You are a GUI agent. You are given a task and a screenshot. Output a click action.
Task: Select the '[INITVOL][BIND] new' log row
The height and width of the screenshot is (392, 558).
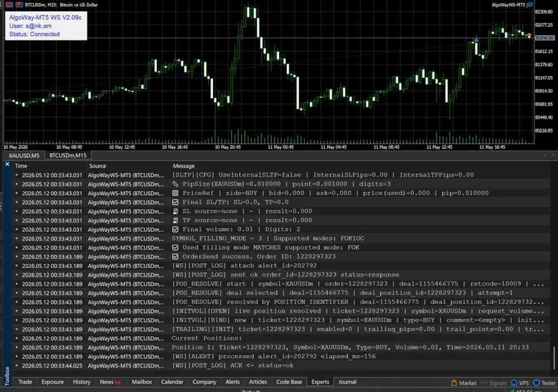coord(281,320)
